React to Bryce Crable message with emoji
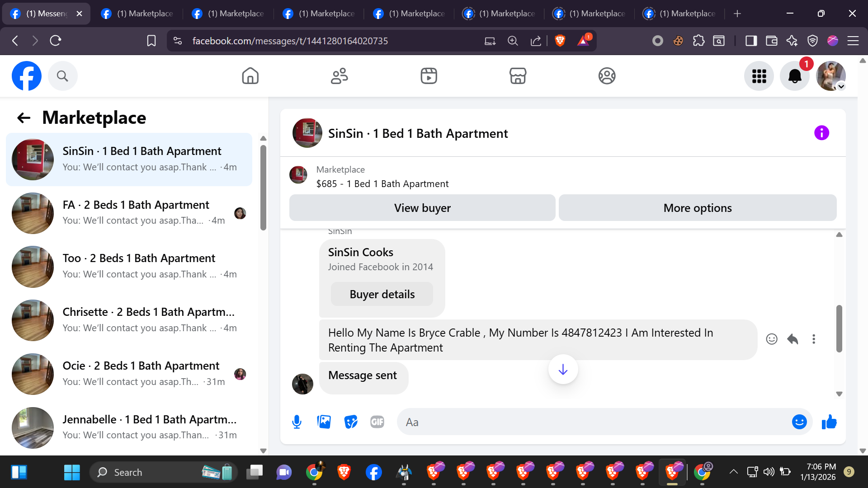 coord(772,339)
